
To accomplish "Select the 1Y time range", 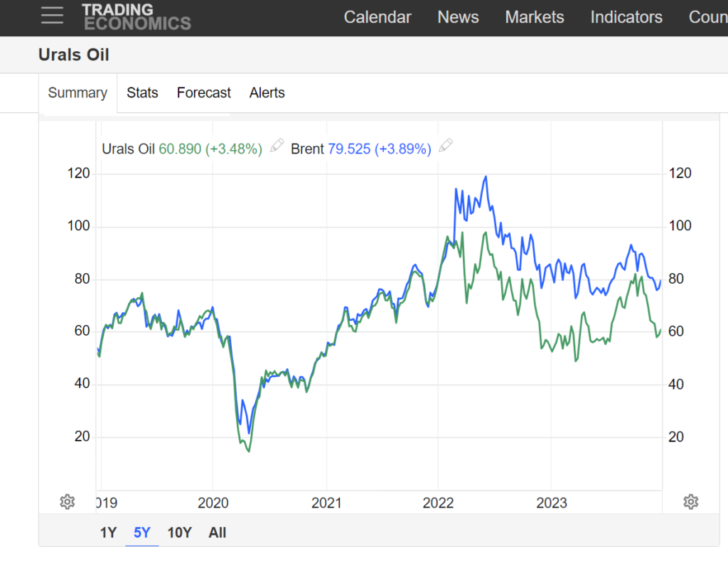I will point(108,532).
